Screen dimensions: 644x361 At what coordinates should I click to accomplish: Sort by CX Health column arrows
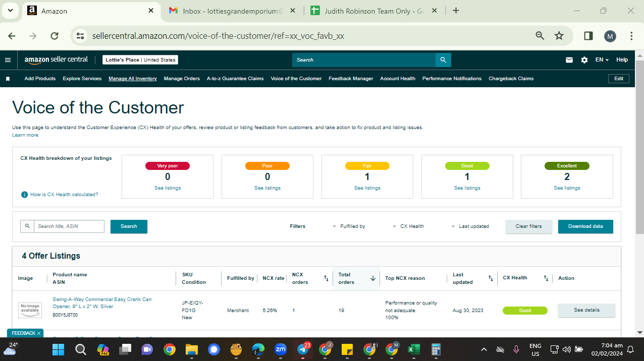coord(546,278)
